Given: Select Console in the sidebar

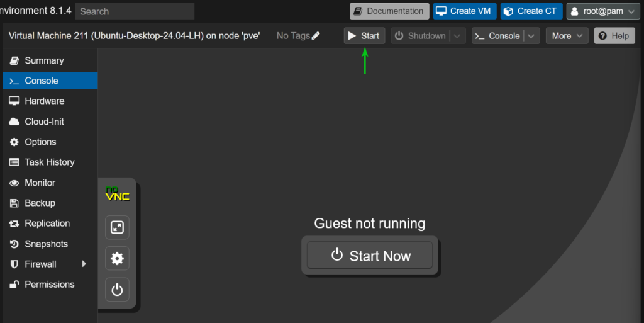Looking at the screenshot, I should [50, 81].
